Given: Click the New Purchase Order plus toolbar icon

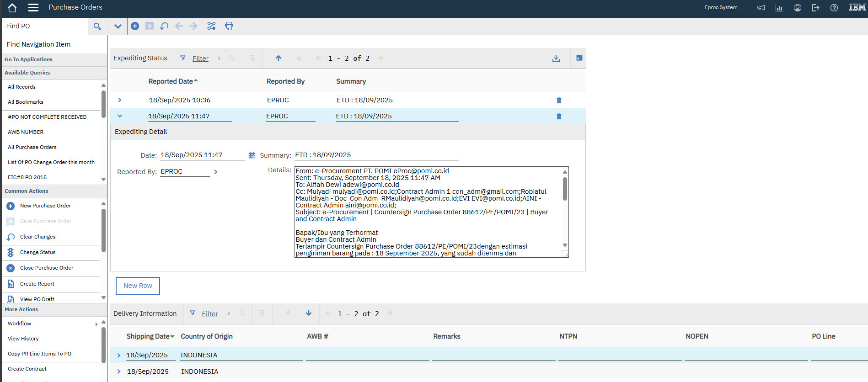Looking at the screenshot, I should tap(135, 26).
